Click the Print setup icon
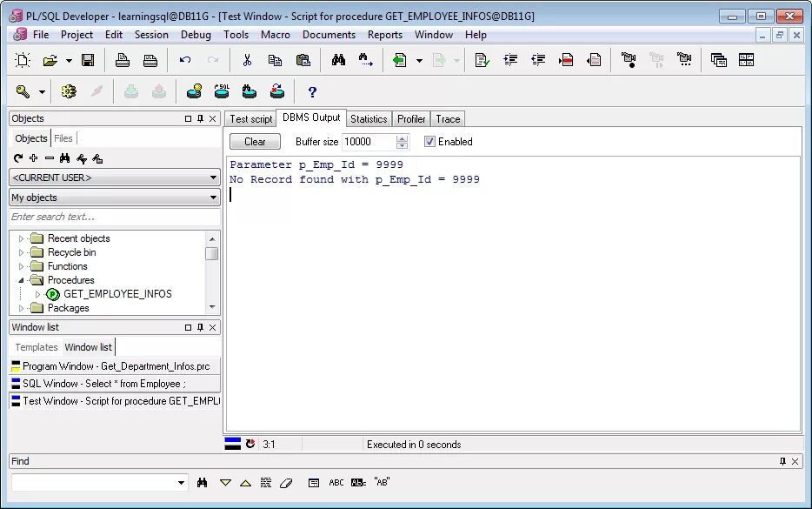The image size is (812, 509). tap(150, 60)
